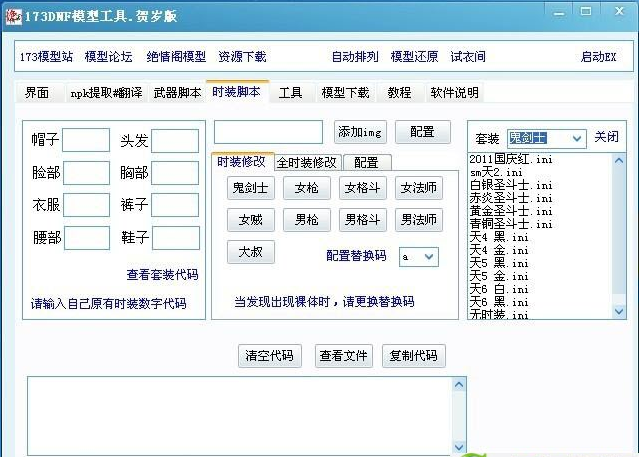Viewport: 639px width, 457px height.
Task: Switch to the 武器脚本 tab
Action: coord(177,93)
